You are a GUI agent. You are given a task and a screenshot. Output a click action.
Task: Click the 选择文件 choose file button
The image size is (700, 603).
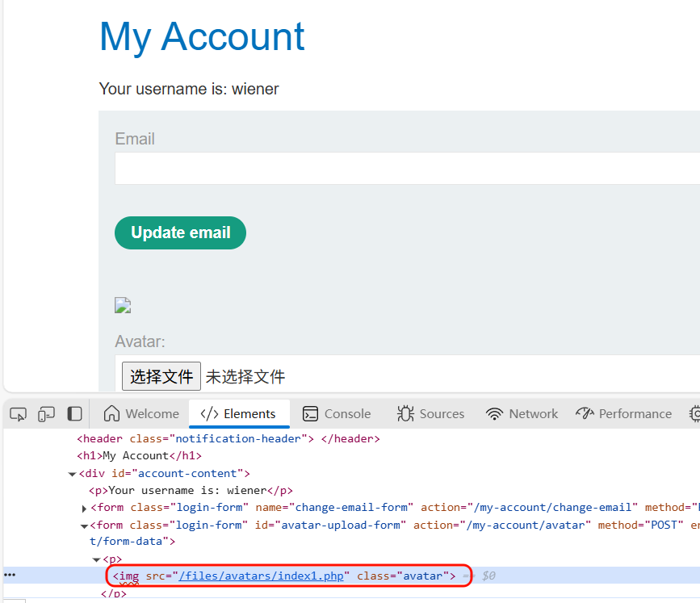point(161,376)
